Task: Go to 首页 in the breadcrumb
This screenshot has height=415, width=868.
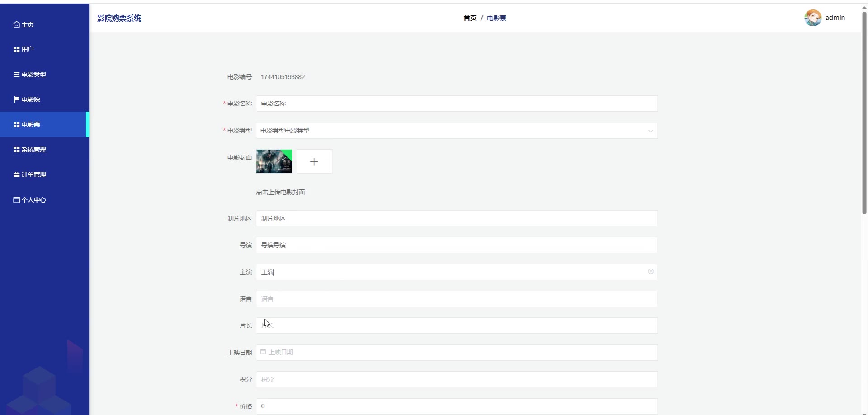Action: coord(470,18)
